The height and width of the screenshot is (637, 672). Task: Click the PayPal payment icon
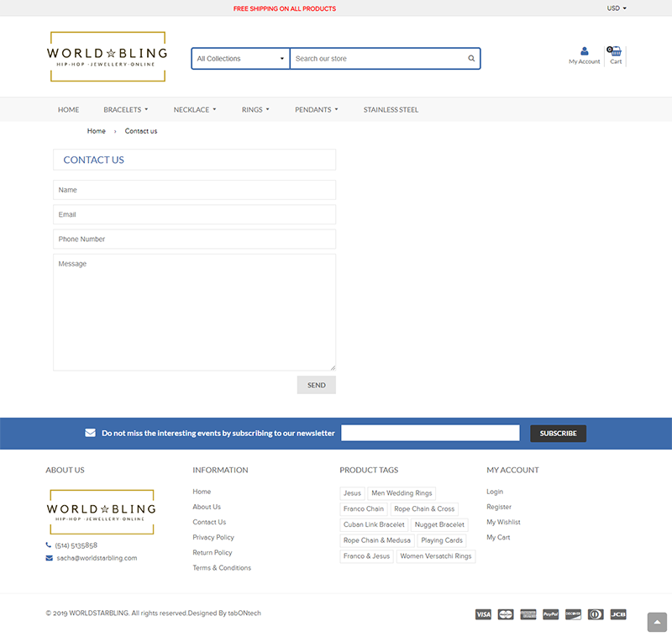click(550, 614)
